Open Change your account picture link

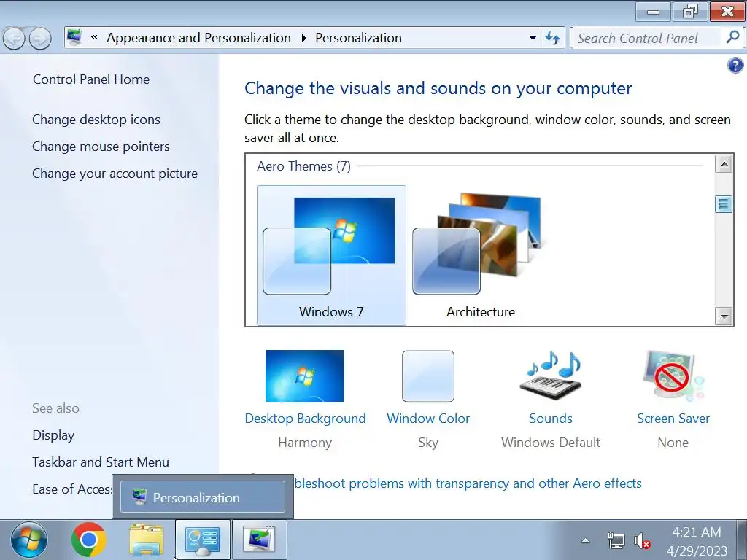[115, 174]
